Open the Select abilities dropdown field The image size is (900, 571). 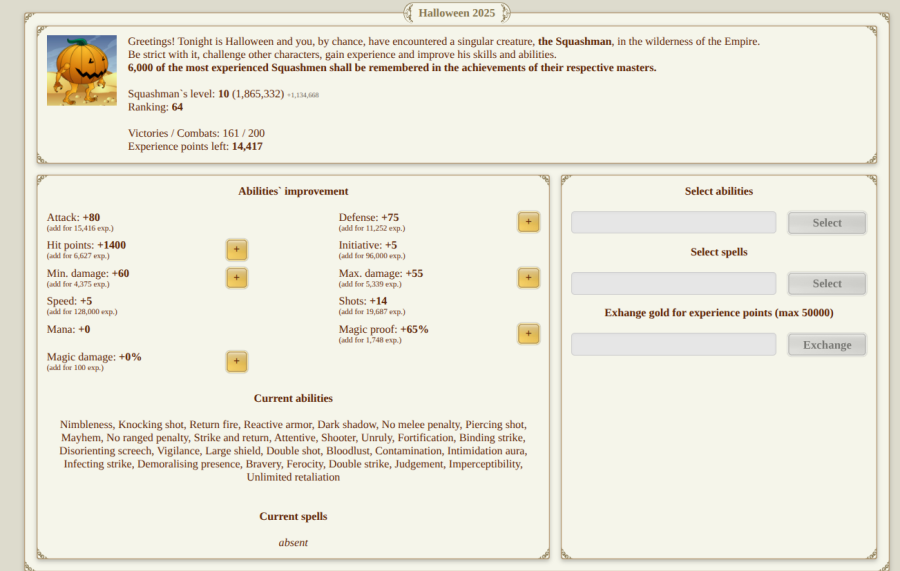pyautogui.click(x=673, y=223)
